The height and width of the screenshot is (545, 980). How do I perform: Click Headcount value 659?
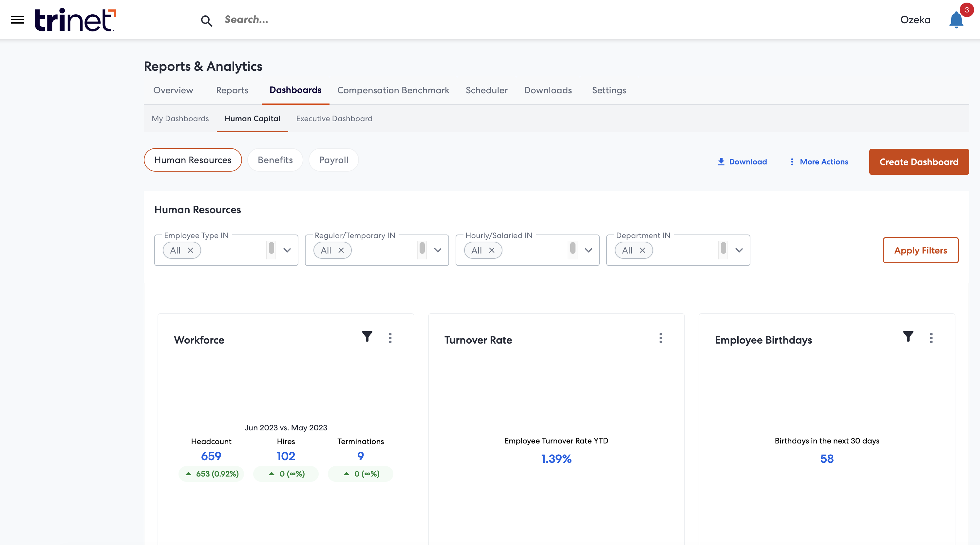211,456
